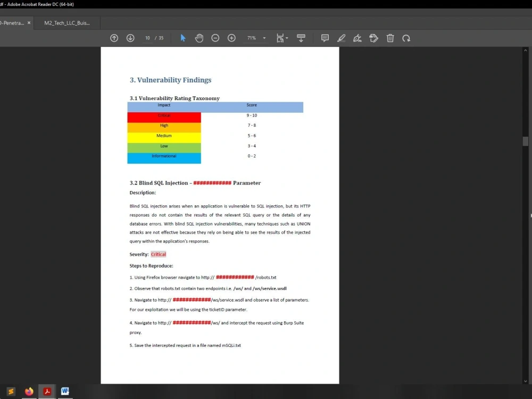Image resolution: width=532 pixels, height=399 pixels.
Task: Open Firefox from the taskbar
Action: [x=29, y=391]
